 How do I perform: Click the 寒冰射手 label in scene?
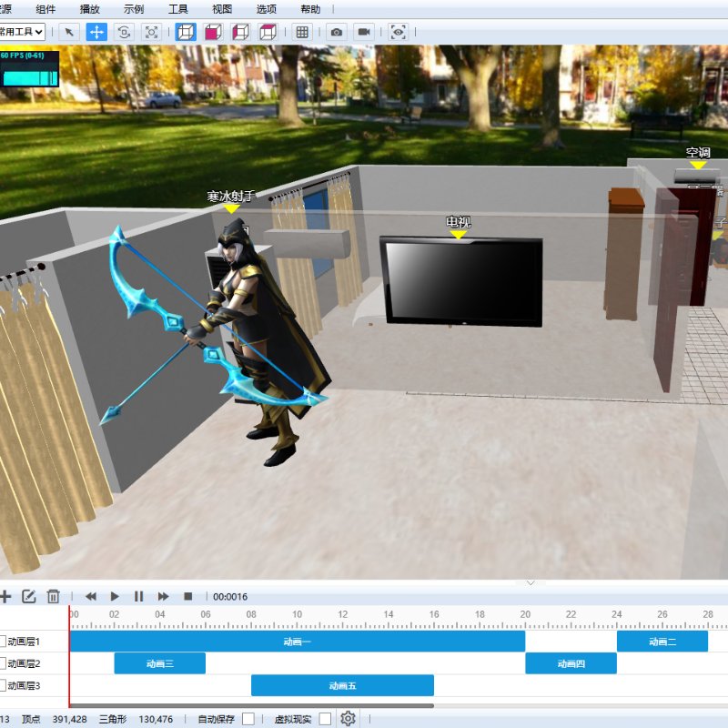231,197
